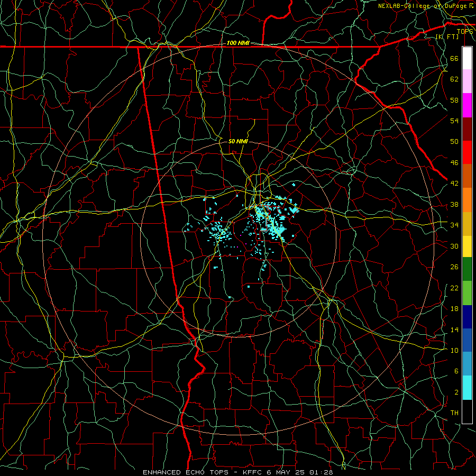This screenshot has height=476, width=476.
Task: Click the magenta swatch above the 58 label
Action: coord(467,105)
